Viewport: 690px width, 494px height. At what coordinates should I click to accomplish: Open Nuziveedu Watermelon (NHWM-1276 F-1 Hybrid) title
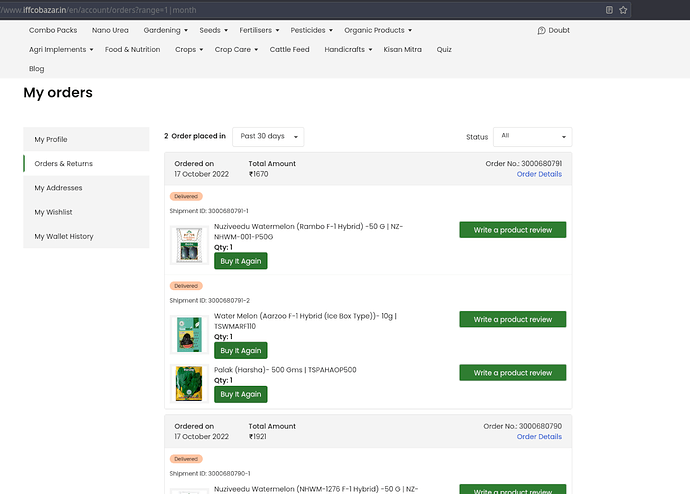pyautogui.click(x=316, y=489)
